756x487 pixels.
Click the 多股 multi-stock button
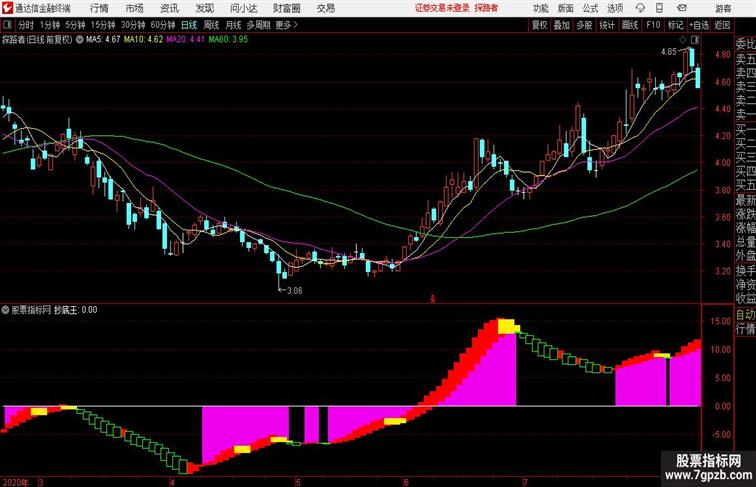coord(584,25)
